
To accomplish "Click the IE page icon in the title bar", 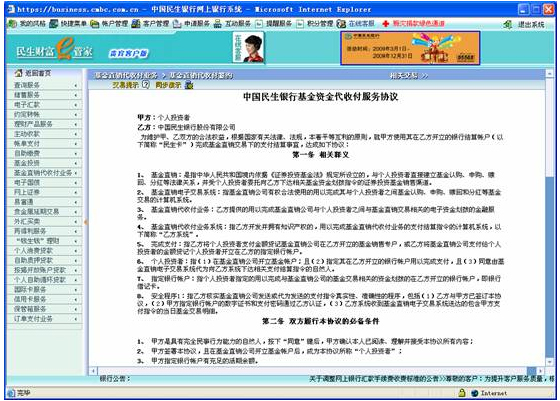I will [x=11, y=9].
